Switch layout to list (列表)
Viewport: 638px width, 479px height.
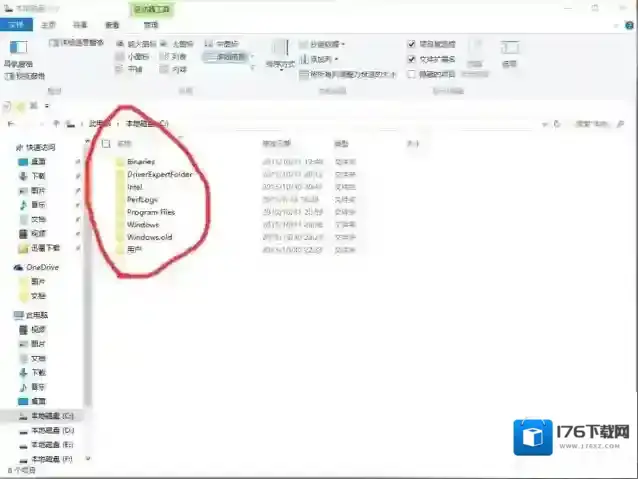(x=173, y=57)
